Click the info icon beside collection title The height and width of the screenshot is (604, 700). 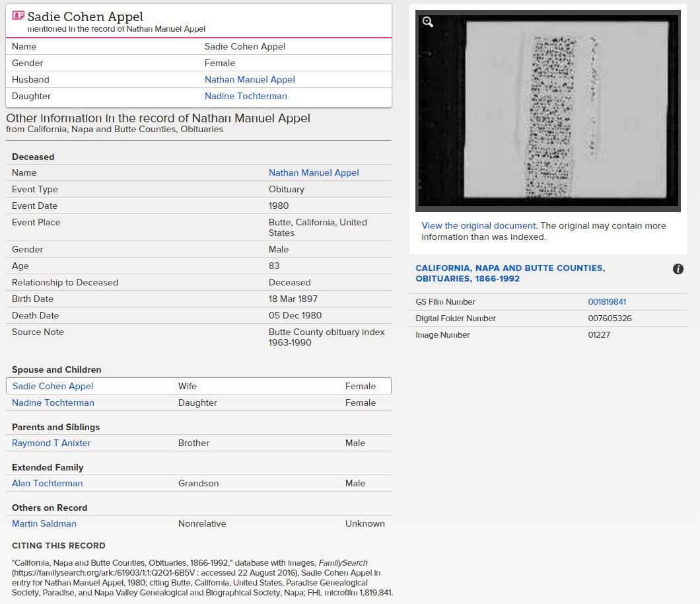click(678, 269)
